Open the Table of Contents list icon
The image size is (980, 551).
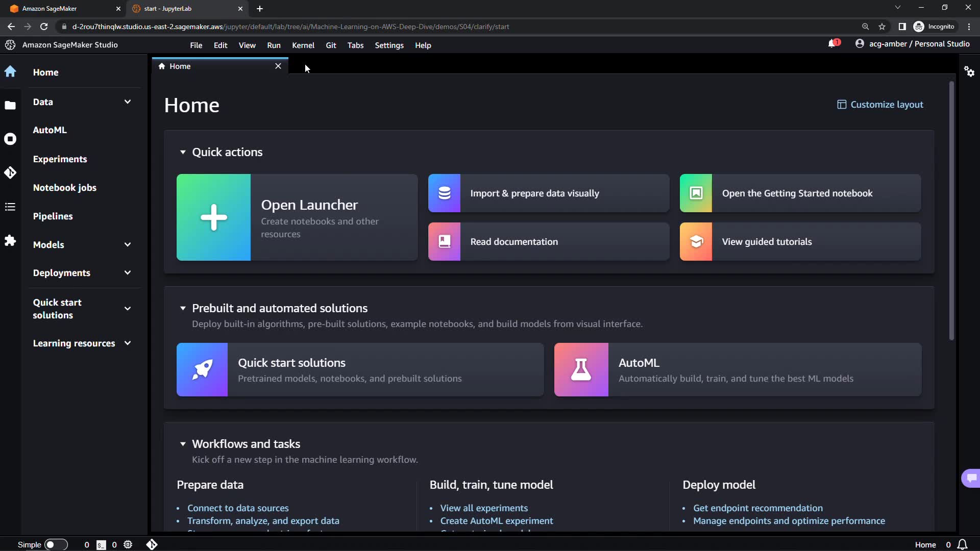(x=10, y=207)
